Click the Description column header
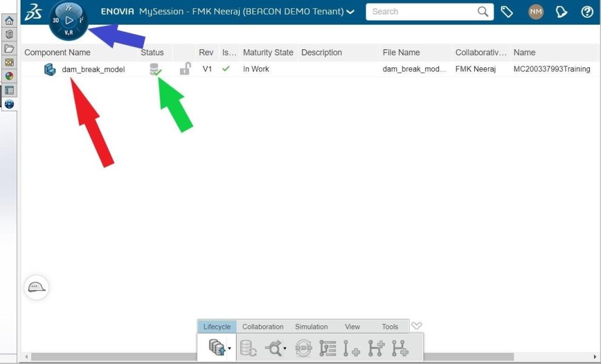This screenshot has width=601, height=364. [x=322, y=52]
